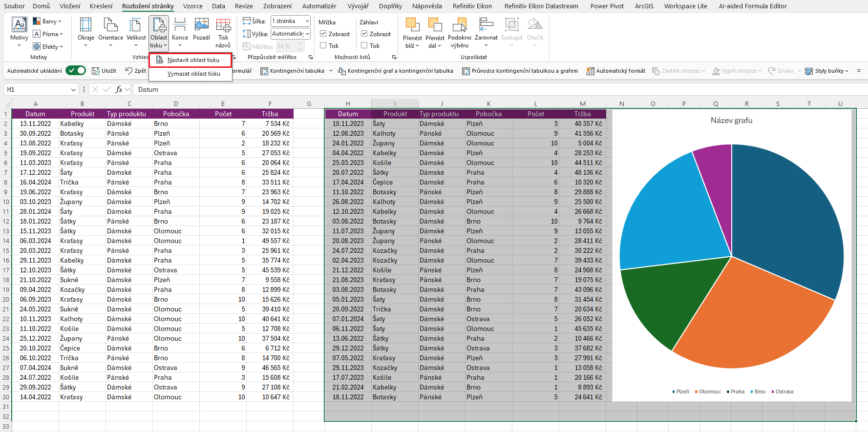Image resolution: width=868 pixels, height=432 pixels.
Task: Click the Tisk názvů print titles button
Action: tap(223, 32)
